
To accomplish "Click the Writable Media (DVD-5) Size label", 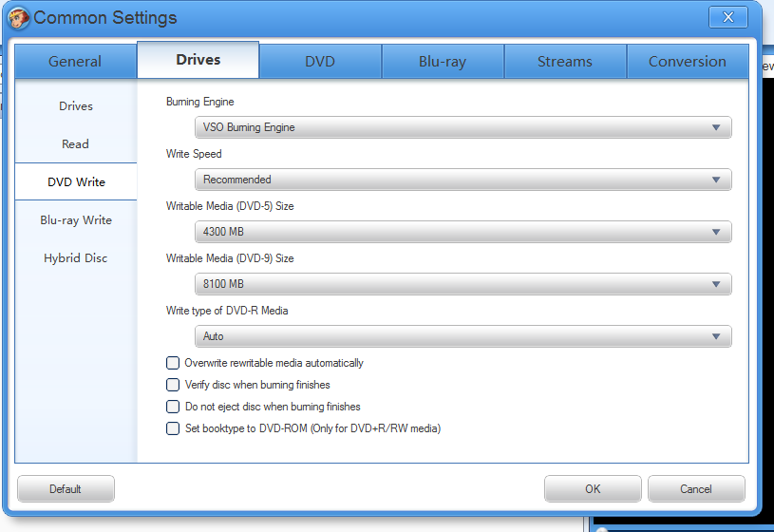I will pyautogui.click(x=230, y=206).
